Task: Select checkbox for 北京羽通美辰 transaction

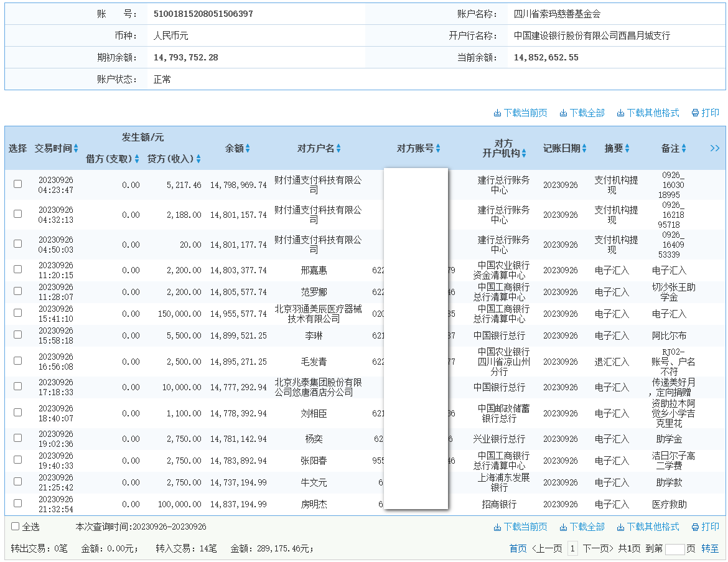Action: [x=17, y=312]
